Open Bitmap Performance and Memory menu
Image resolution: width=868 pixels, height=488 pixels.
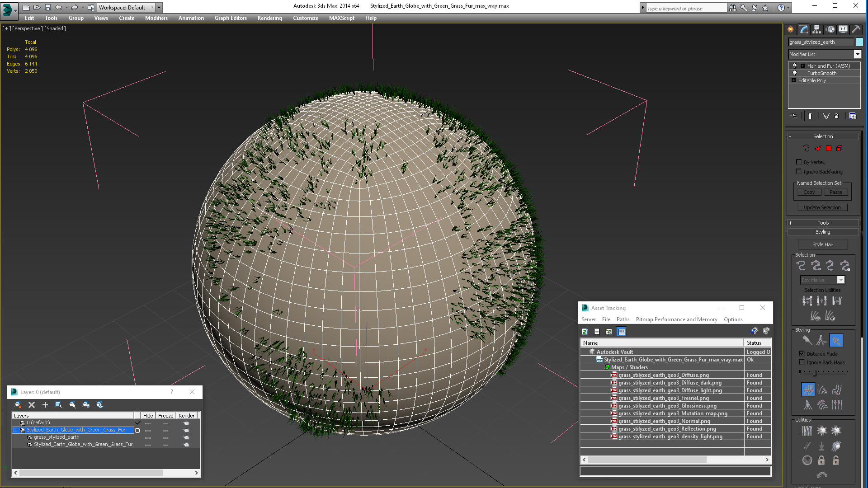coord(676,319)
